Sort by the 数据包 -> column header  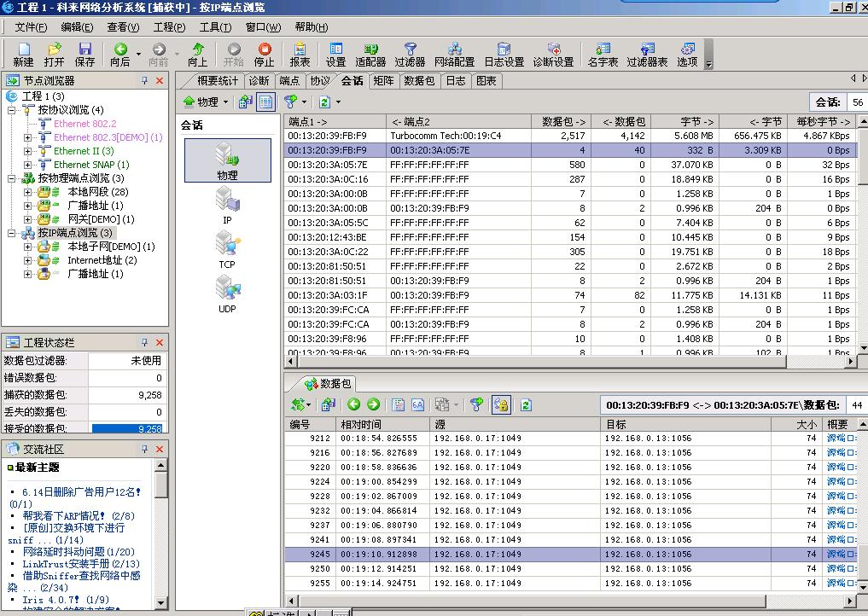click(561, 121)
